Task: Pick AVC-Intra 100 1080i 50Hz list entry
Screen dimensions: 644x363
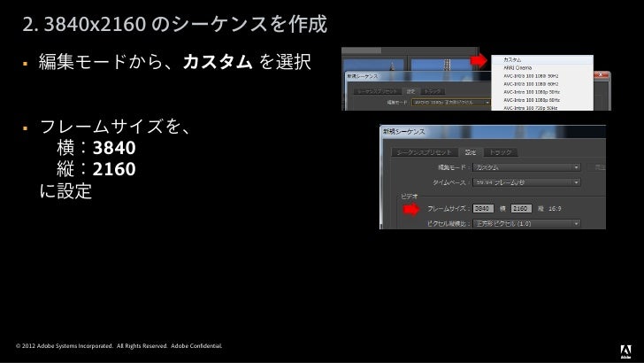Action: click(x=542, y=76)
